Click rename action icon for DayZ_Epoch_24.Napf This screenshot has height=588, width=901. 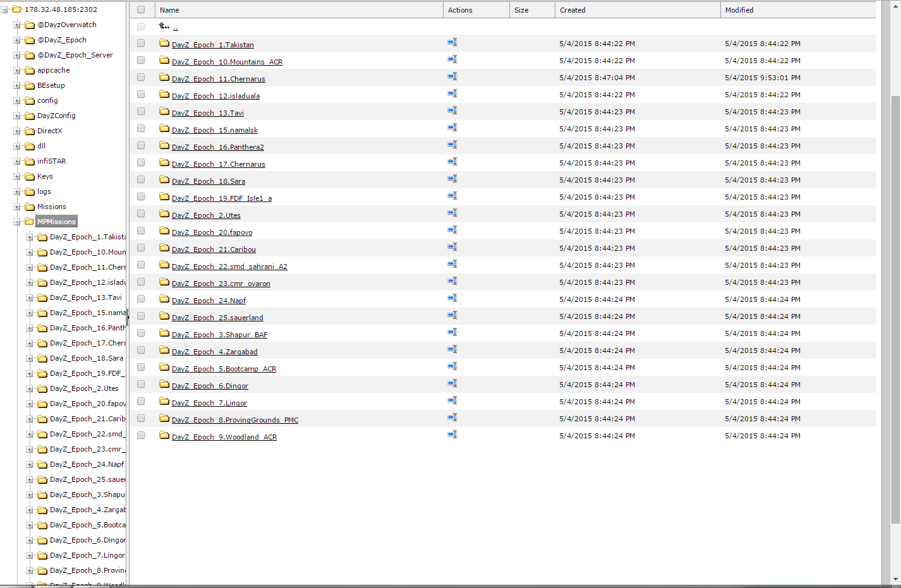[452, 298]
